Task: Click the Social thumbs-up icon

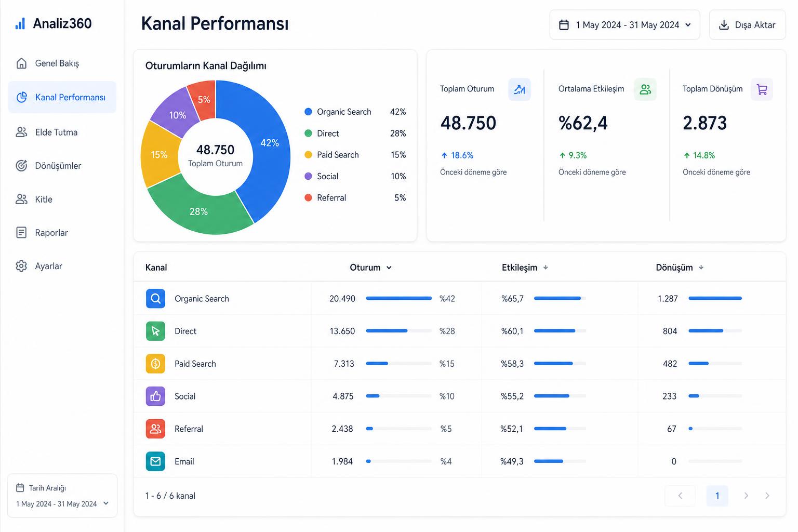Action: pyautogui.click(x=155, y=396)
